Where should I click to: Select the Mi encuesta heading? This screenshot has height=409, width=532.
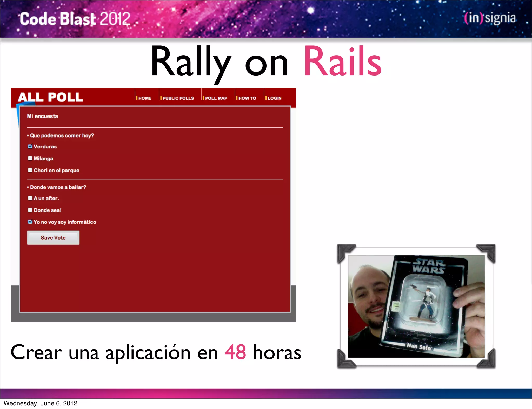[43, 116]
